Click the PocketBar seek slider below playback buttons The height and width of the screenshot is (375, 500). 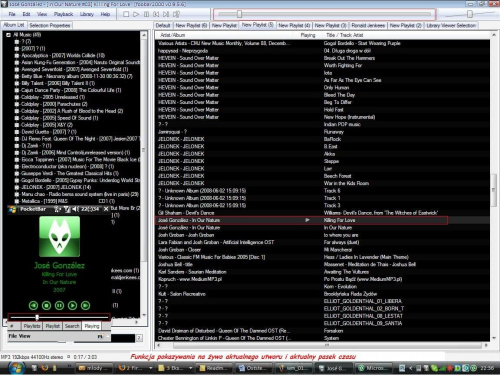59,317
